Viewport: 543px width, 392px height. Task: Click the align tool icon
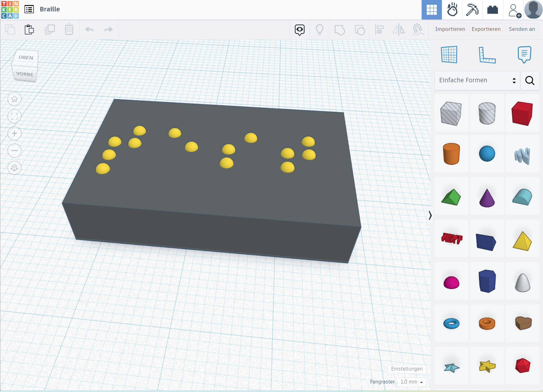379,30
